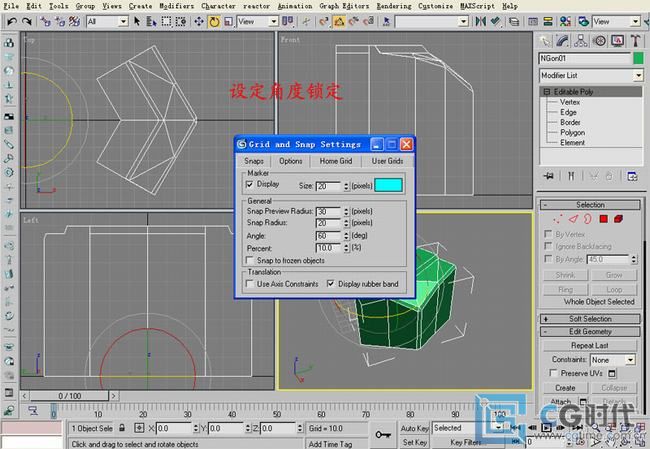Click the cyan marker color swatch
The height and width of the screenshot is (449, 650).
pyautogui.click(x=388, y=185)
